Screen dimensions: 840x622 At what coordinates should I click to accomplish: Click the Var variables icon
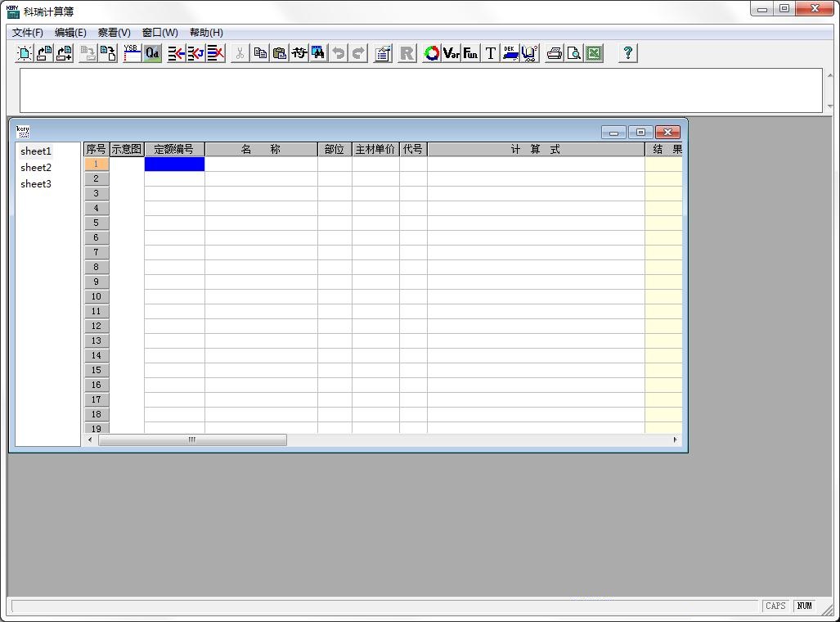pos(451,53)
